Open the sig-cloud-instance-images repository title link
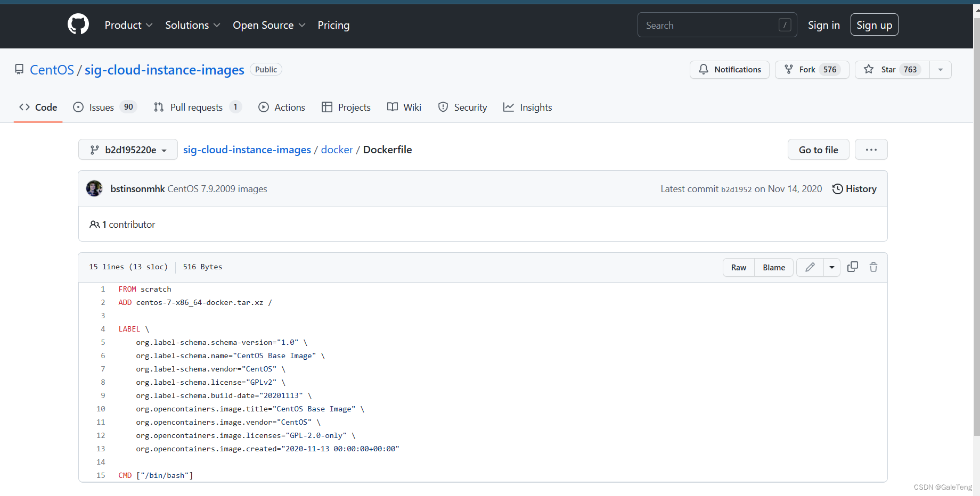980x496 pixels. (164, 70)
